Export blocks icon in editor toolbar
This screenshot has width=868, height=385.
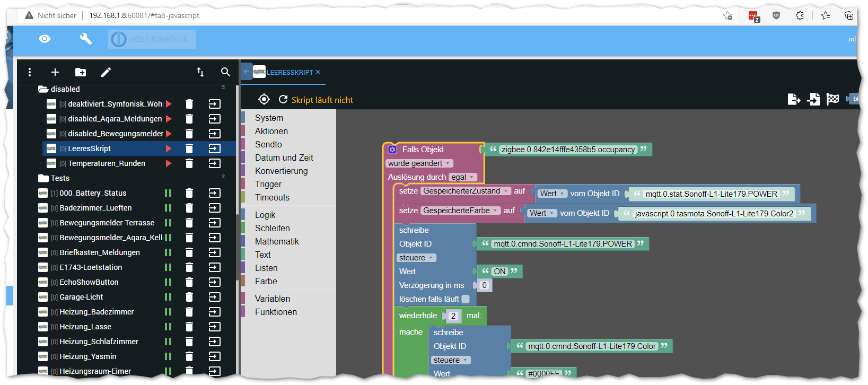tap(794, 99)
